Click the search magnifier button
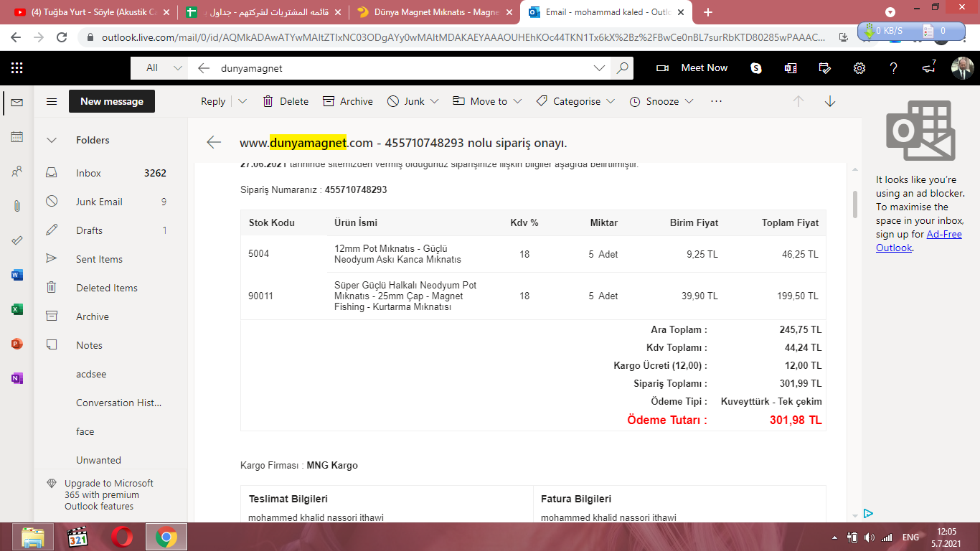 coord(622,68)
